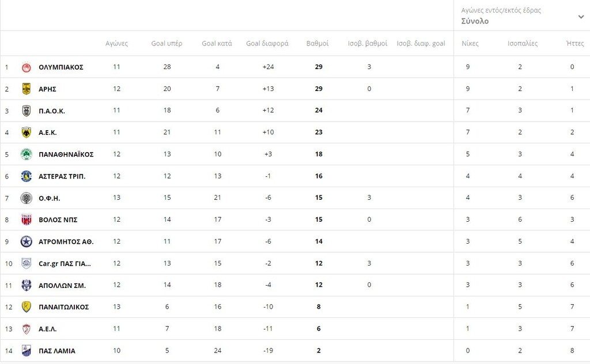Viewport: 590px width, 364px height.
Task: Click the Atromitos star logo
Action: coord(26,241)
